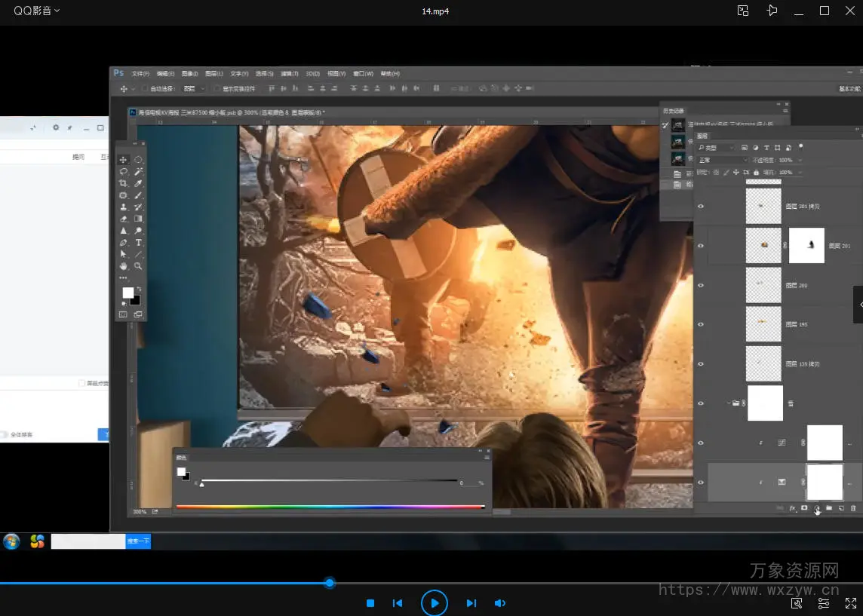863x616 pixels.
Task: Hide layer 图层 200 with its eye icon
Action: [x=701, y=286]
